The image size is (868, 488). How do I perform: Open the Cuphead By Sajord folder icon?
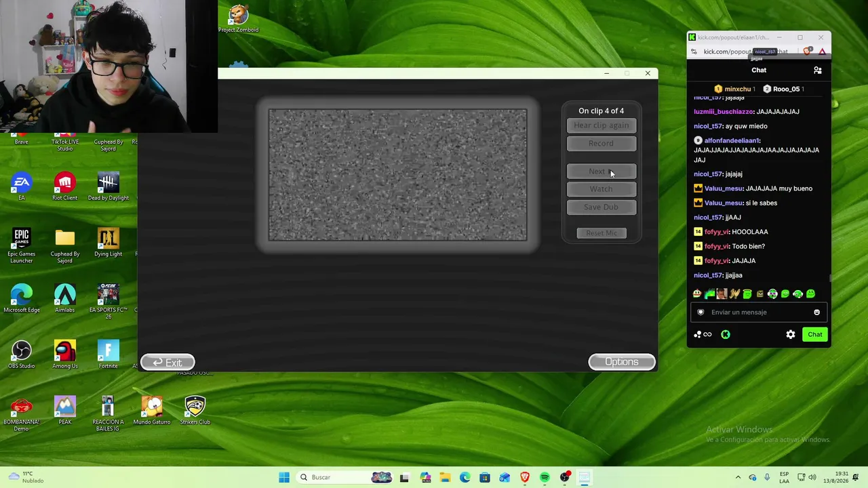coord(65,245)
